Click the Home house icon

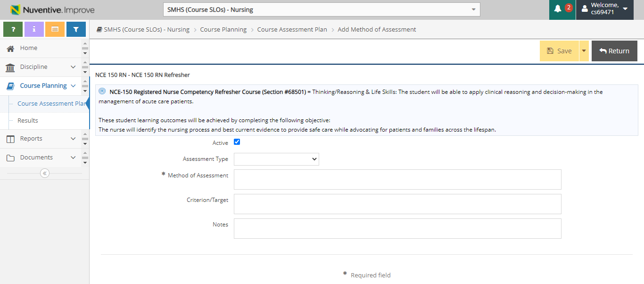(x=10, y=48)
